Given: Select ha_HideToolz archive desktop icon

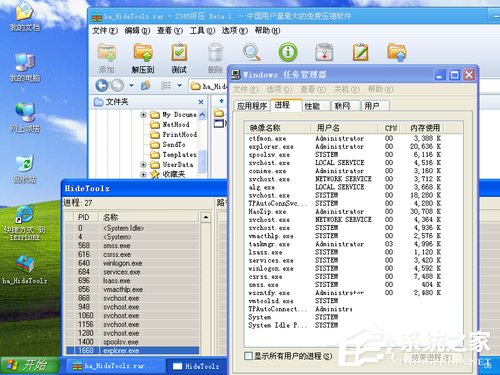Looking at the screenshot, I should (25, 270).
